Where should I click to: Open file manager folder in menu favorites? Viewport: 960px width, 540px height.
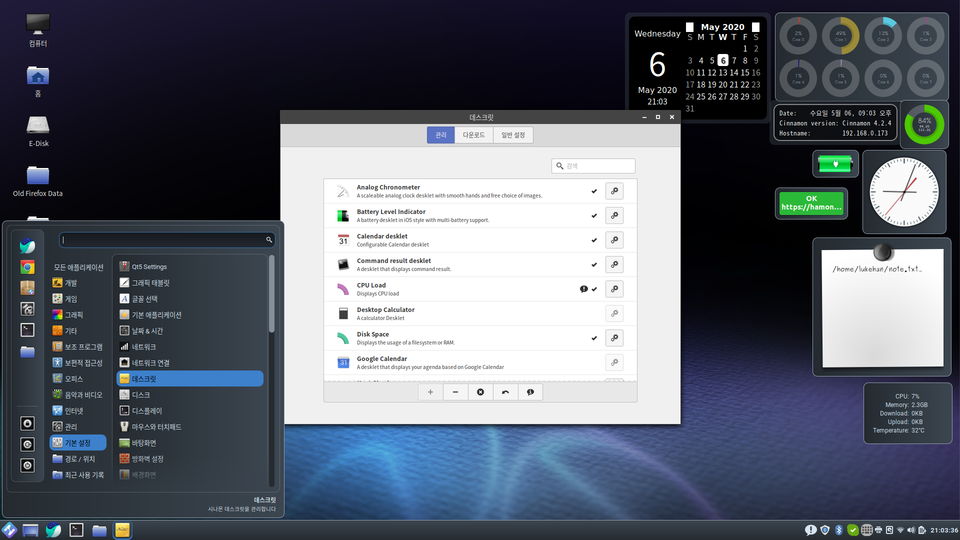pos(27,351)
